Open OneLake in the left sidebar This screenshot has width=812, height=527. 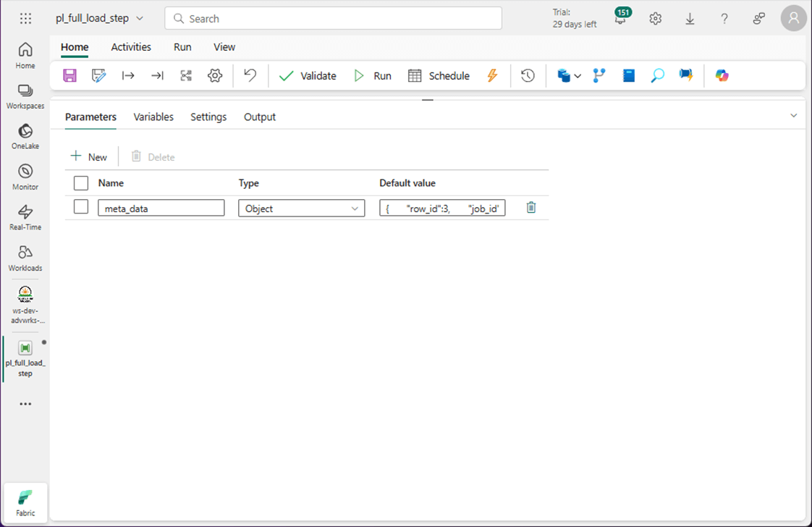tap(25, 137)
